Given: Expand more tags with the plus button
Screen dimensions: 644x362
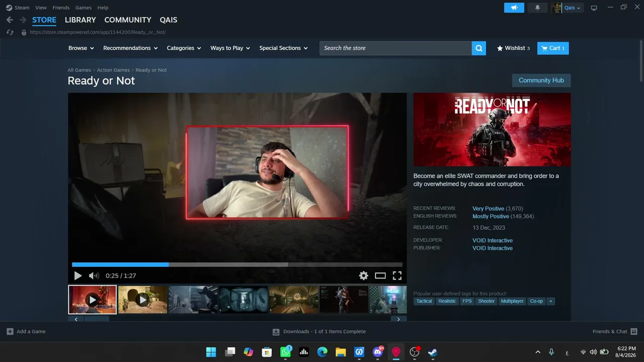Looking at the screenshot, I should 550,301.
